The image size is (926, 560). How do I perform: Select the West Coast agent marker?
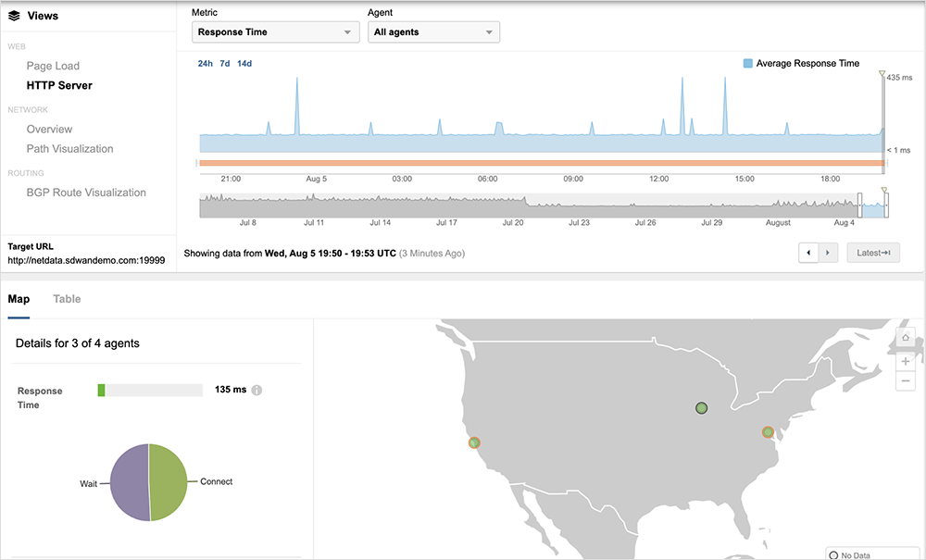[474, 442]
